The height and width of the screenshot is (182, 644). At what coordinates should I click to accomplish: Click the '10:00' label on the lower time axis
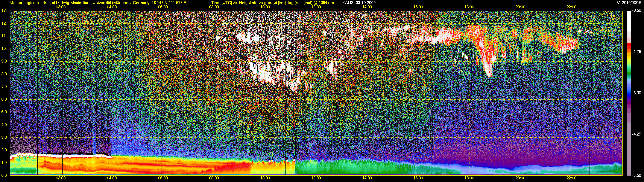[265, 178]
